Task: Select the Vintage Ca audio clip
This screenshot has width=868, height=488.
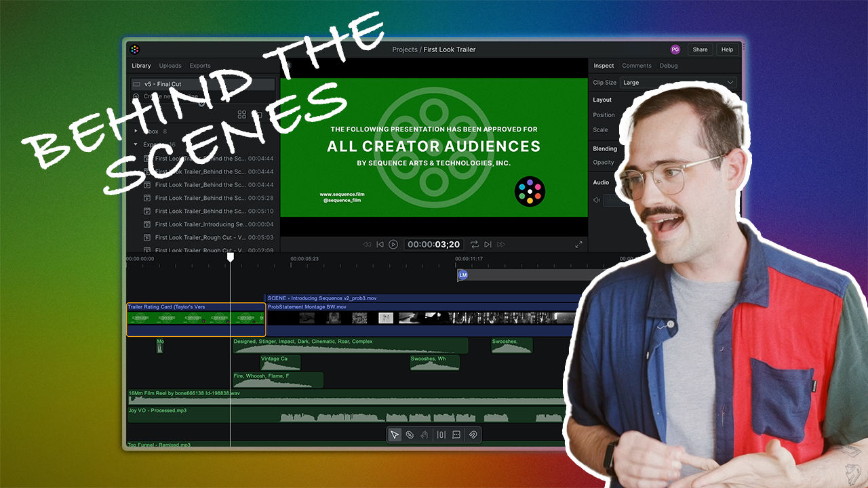Action: click(280, 363)
